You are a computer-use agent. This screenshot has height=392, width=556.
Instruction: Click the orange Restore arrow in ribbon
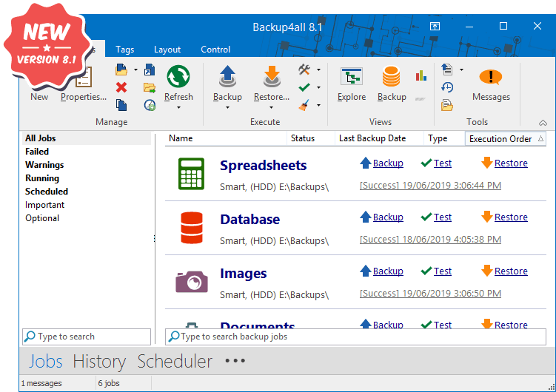[272, 76]
